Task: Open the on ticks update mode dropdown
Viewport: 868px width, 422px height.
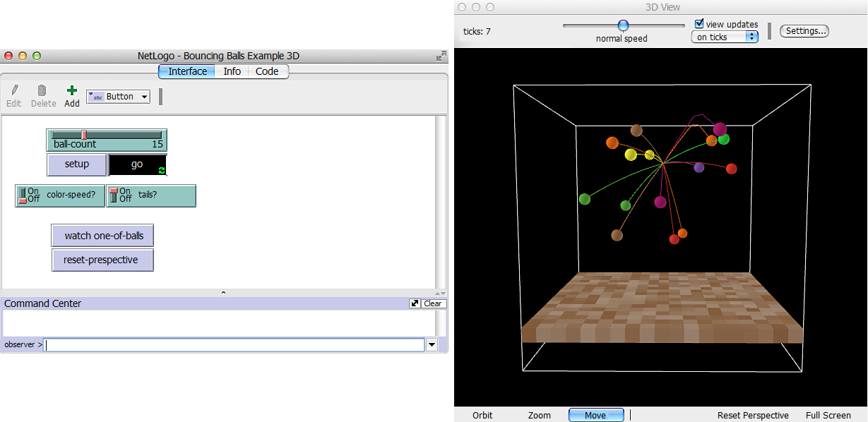Action: pos(724,37)
